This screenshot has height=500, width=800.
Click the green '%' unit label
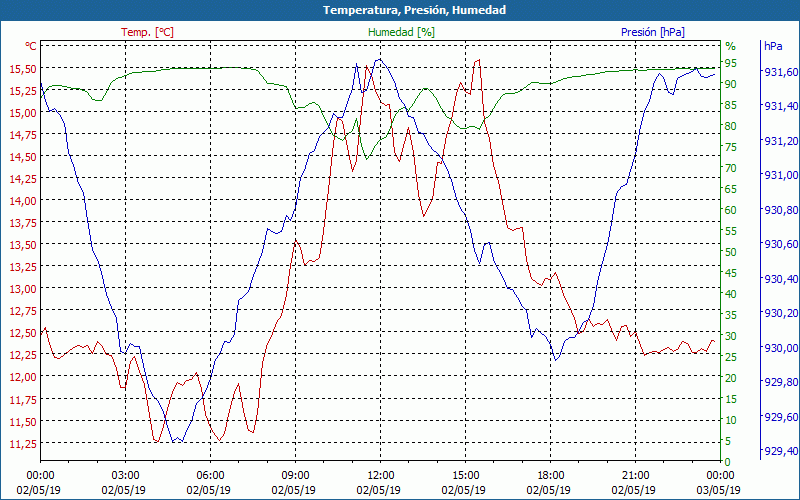(x=731, y=46)
